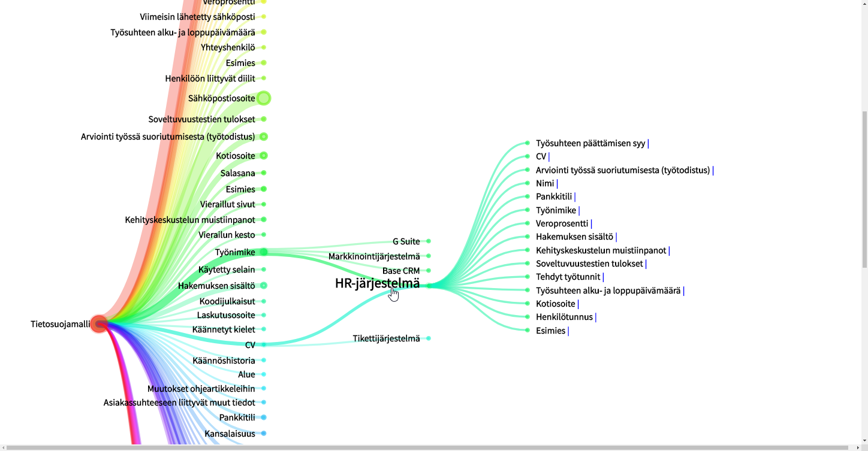Image resolution: width=868 pixels, height=451 pixels.
Task: Select Kehityskeskustelun muistiinpanot leaf under HR-järjestelmä
Action: (x=601, y=250)
